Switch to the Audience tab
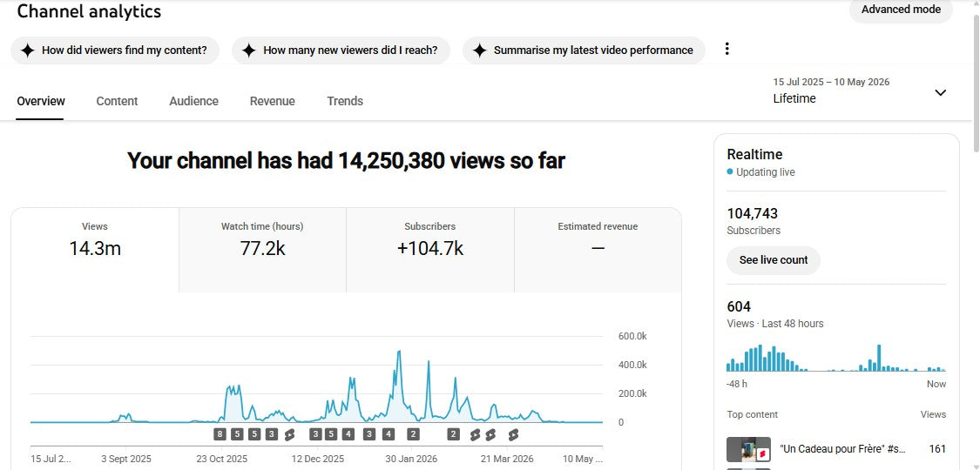The image size is (980, 470). click(193, 101)
